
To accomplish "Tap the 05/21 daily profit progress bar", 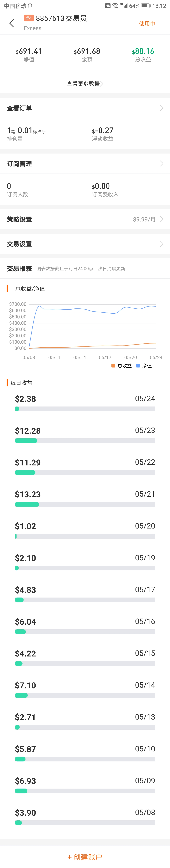I will [85, 504].
